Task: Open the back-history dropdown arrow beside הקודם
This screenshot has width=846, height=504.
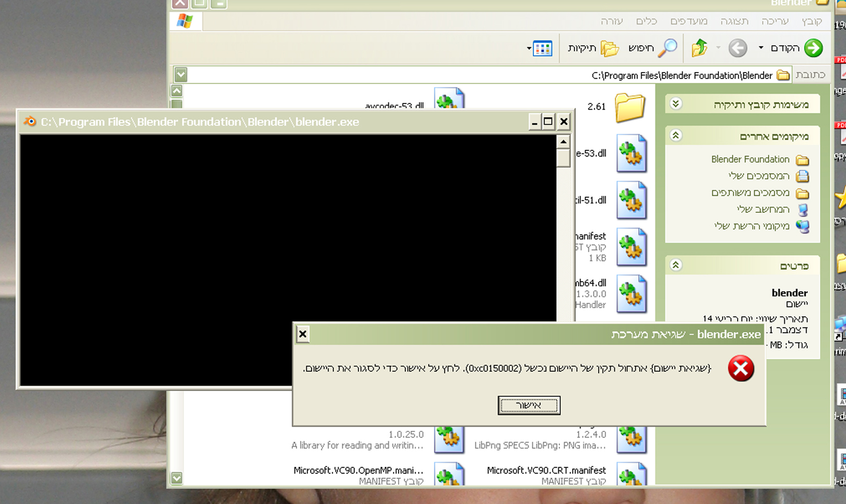Action: point(761,48)
